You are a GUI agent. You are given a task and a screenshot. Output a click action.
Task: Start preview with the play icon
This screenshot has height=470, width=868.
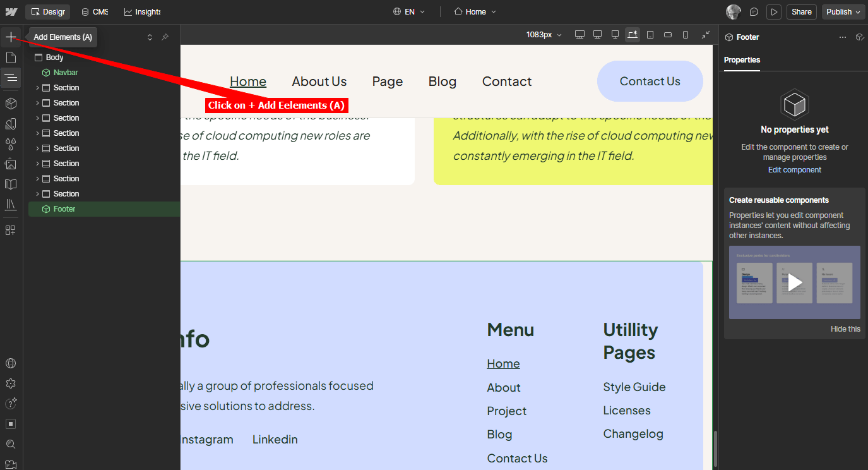coord(774,12)
